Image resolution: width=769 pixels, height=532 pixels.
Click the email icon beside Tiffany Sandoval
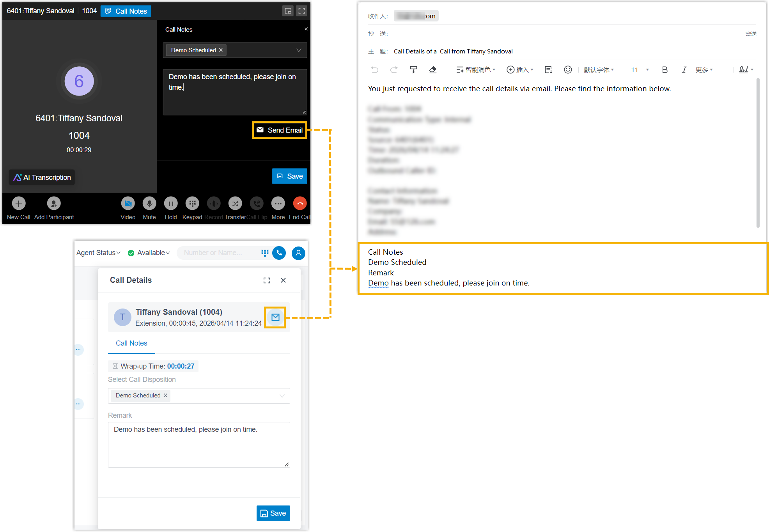point(275,317)
